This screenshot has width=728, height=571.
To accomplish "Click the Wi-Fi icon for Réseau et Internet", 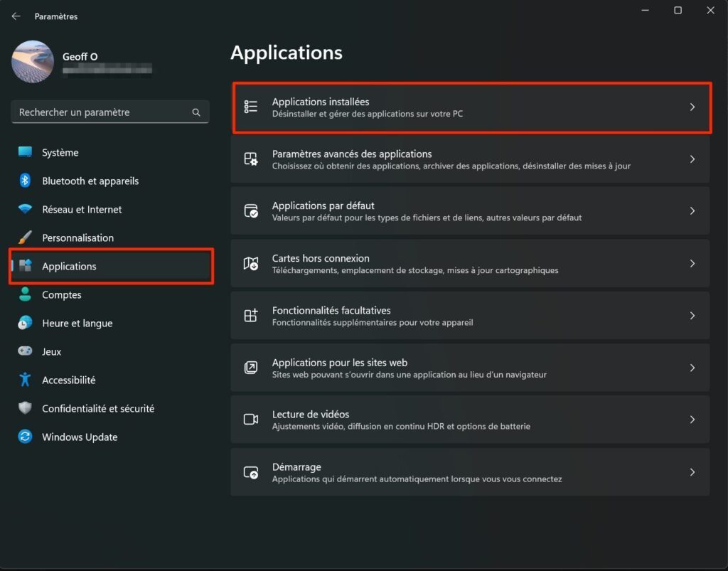I will point(25,209).
